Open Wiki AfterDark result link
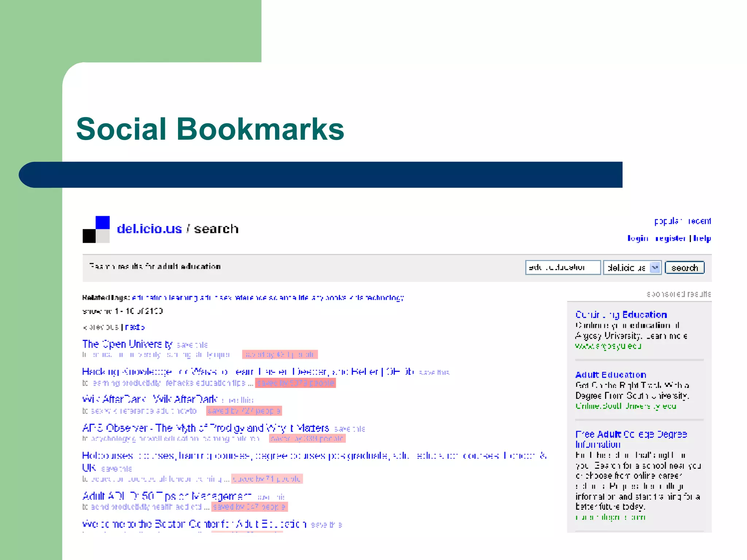Viewport: 747px width, 560px height. (150, 399)
